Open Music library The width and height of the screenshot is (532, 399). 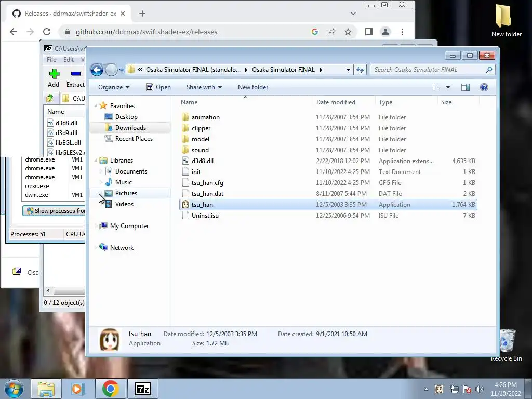point(124,182)
